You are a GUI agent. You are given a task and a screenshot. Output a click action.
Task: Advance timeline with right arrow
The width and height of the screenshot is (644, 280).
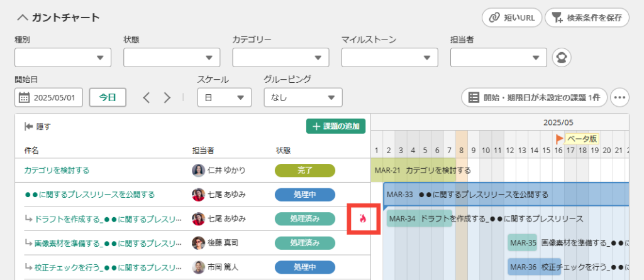[167, 97]
